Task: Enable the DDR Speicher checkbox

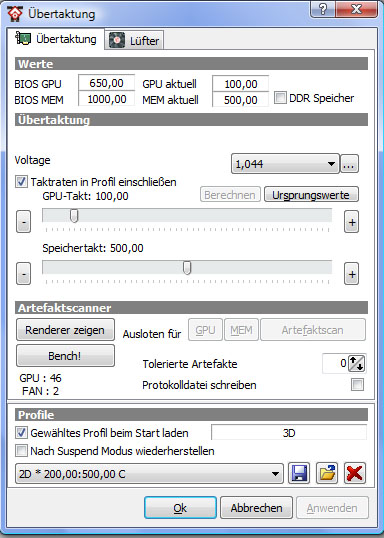Action: [280, 98]
